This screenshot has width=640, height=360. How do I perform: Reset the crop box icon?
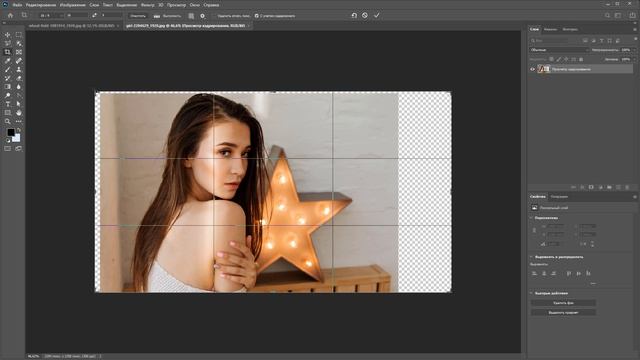click(354, 16)
